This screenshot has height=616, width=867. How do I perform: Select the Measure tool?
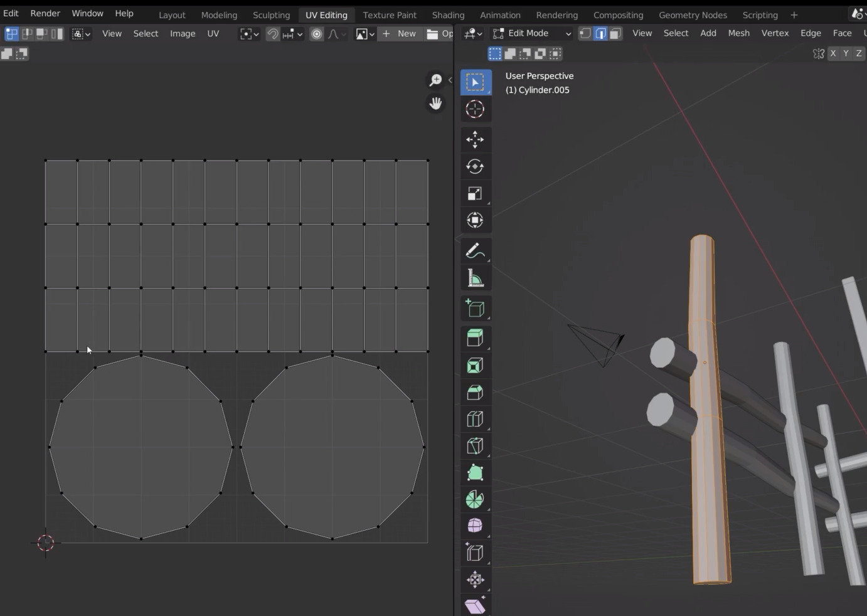click(x=475, y=279)
